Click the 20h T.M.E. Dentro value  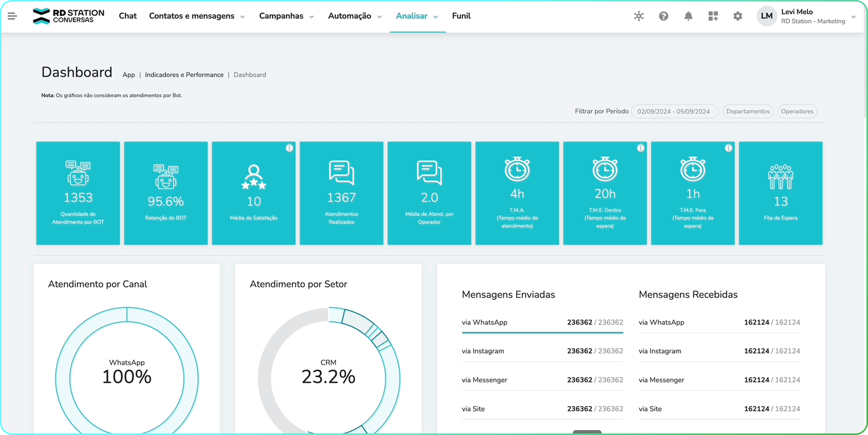(x=605, y=194)
